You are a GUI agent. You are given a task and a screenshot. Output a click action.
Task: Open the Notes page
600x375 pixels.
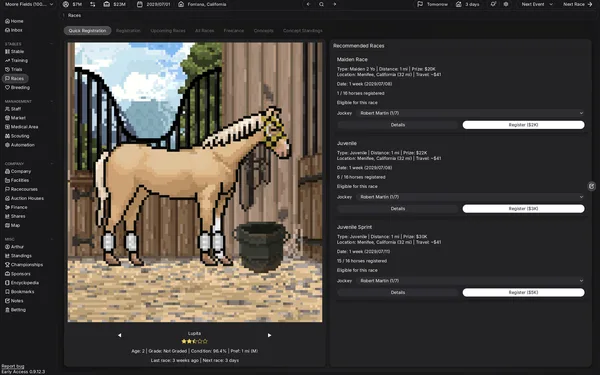[x=14, y=300]
